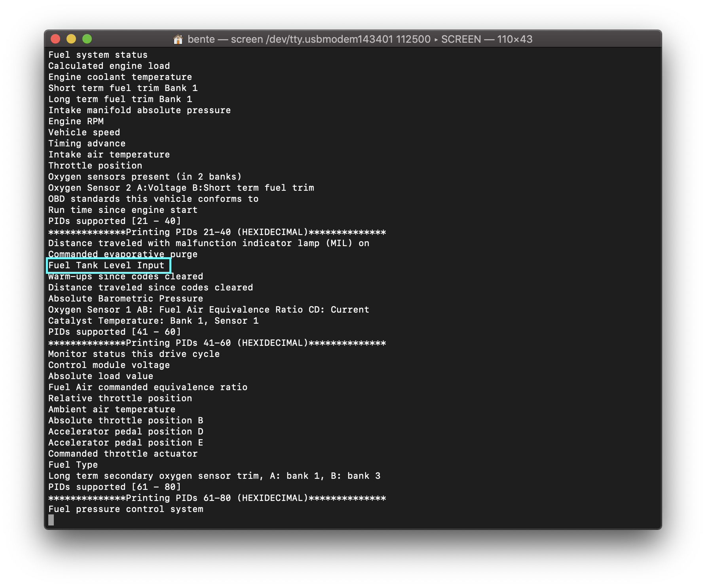The height and width of the screenshot is (588, 706).
Task: Click 'Accelerator pedal position E' line
Action: tap(125, 443)
